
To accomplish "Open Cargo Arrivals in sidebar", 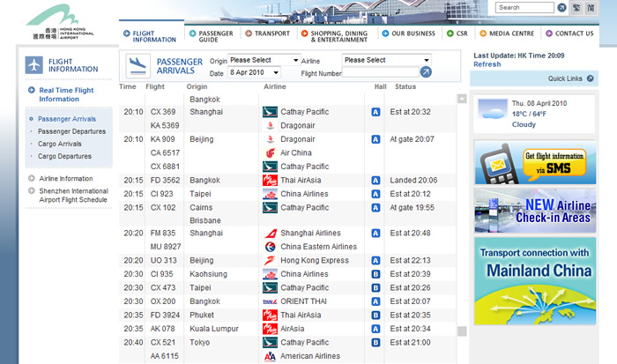I will [59, 144].
